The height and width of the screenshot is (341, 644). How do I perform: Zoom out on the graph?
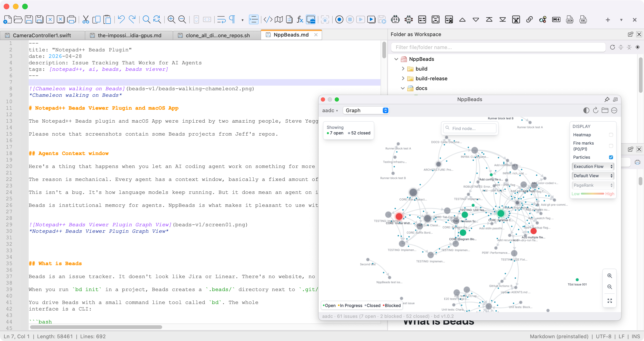point(610,287)
